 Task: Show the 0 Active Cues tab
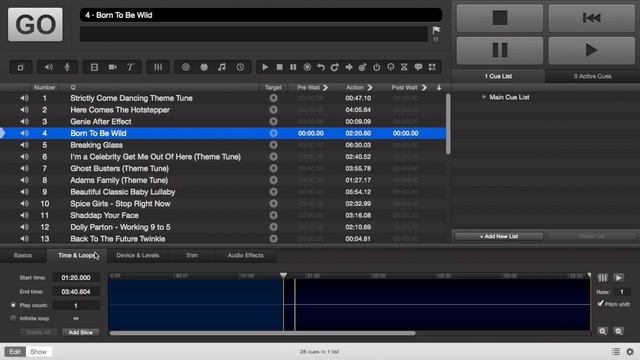tap(592, 76)
